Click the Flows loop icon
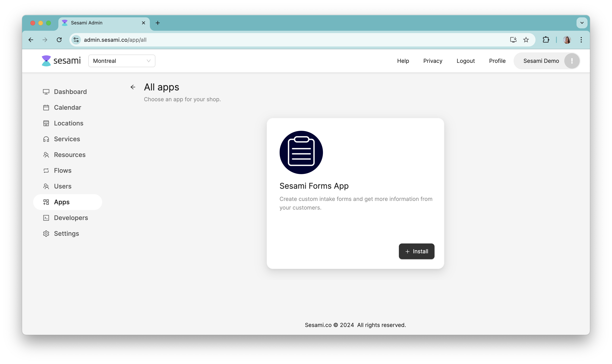The height and width of the screenshot is (364, 612). tap(46, 170)
